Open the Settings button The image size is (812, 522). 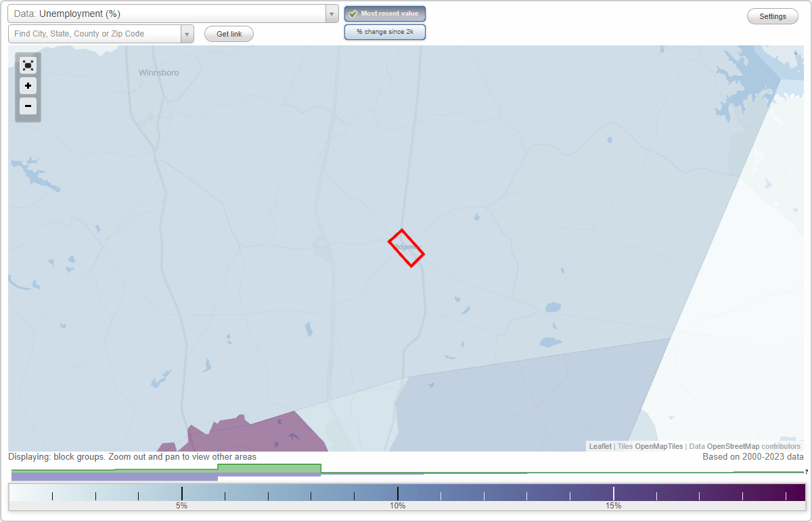(x=773, y=16)
